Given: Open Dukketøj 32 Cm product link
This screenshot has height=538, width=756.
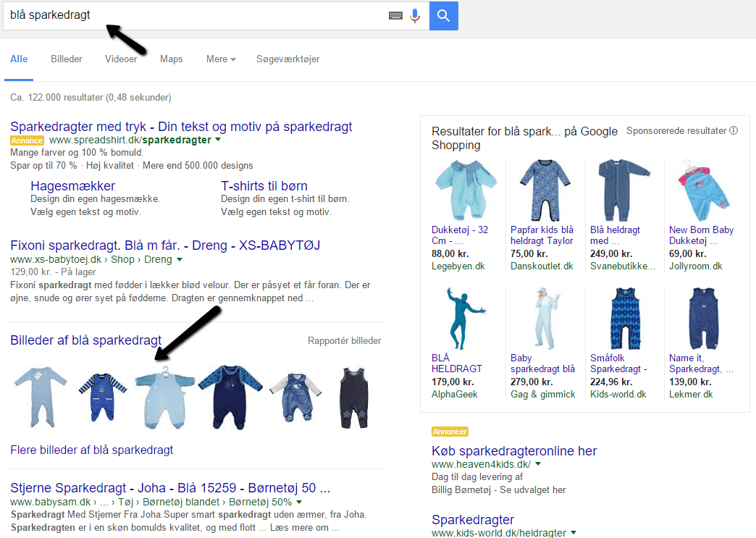Looking at the screenshot, I should click(460, 235).
